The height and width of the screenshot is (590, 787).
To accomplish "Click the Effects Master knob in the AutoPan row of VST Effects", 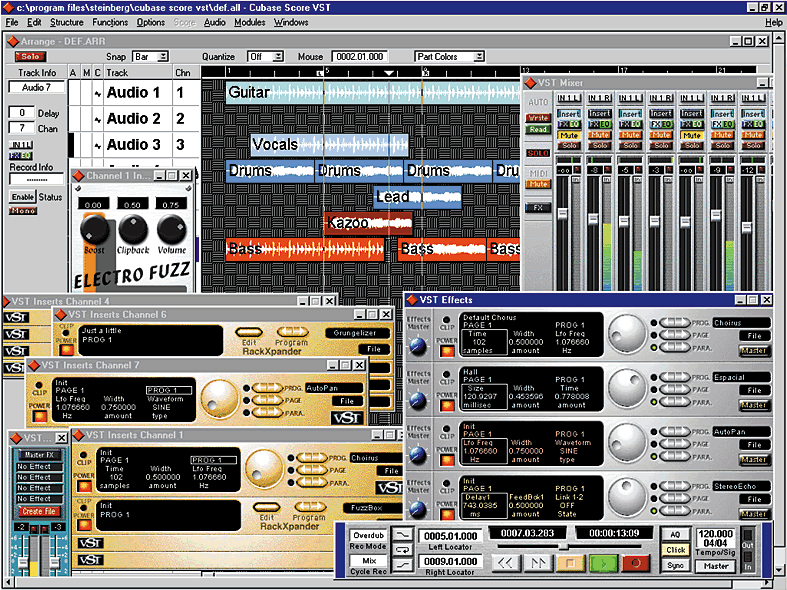I will click(x=418, y=455).
